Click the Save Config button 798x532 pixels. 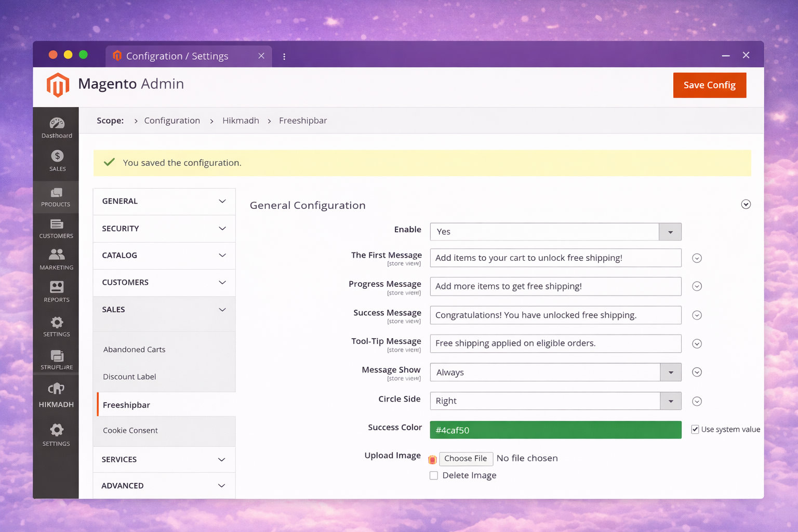pos(709,85)
